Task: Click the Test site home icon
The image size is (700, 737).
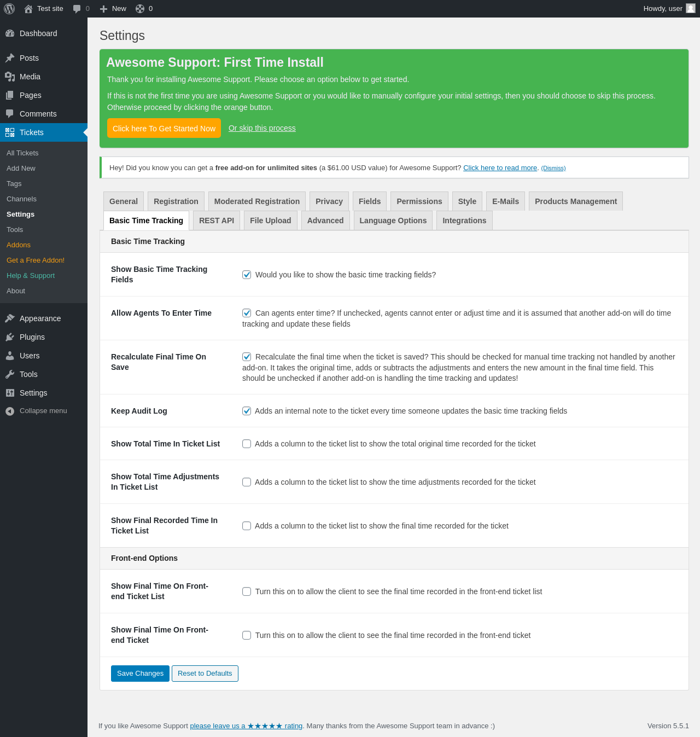Action: tap(28, 9)
